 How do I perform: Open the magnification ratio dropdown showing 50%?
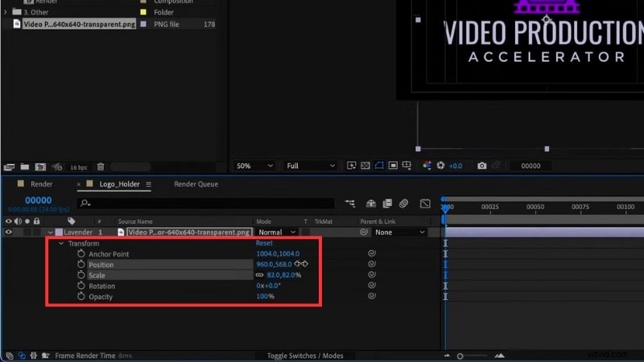point(254,166)
